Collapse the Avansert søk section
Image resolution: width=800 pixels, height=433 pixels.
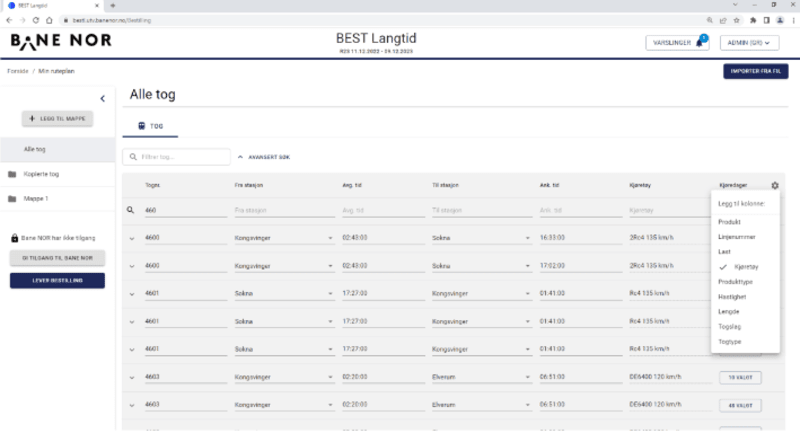click(x=264, y=157)
